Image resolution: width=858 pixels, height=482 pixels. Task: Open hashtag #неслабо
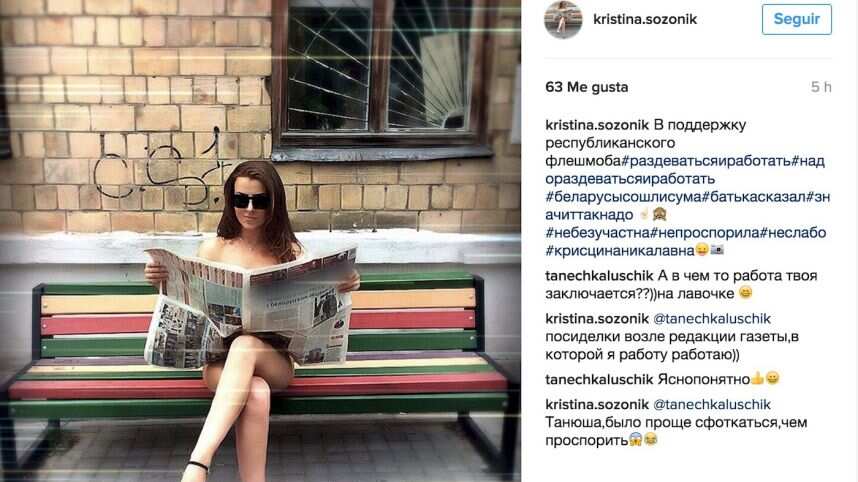[793, 233]
